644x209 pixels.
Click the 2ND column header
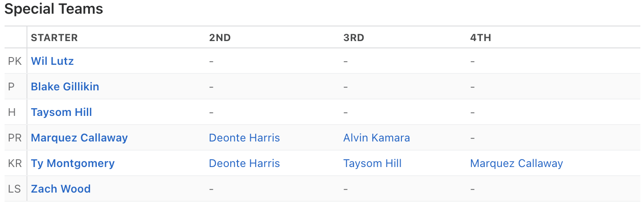(x=220, y=38)
